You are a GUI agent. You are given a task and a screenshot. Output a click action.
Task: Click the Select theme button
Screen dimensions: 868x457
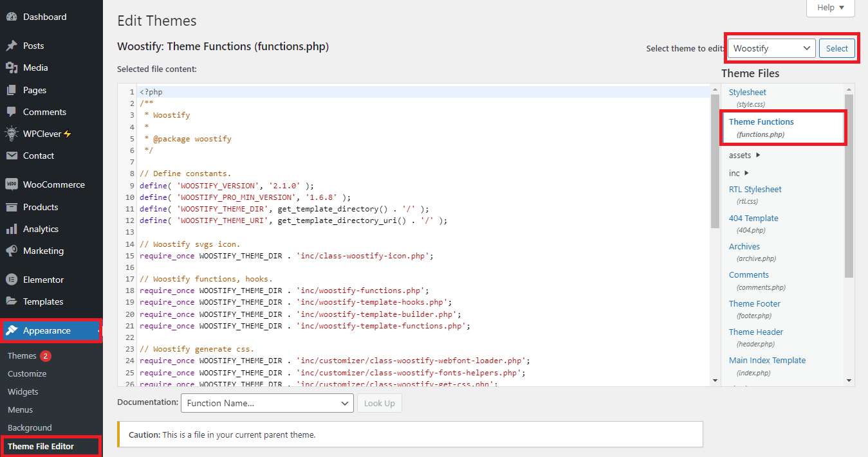pyautogui.click(x=837, y=48)
